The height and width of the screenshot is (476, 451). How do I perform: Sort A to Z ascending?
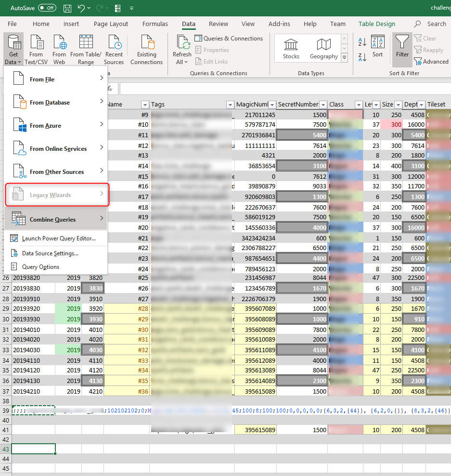point(362,42)
